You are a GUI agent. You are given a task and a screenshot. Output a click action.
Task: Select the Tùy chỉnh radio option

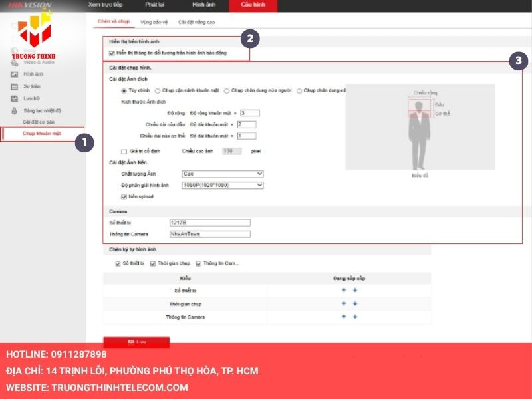click(124, 90)
